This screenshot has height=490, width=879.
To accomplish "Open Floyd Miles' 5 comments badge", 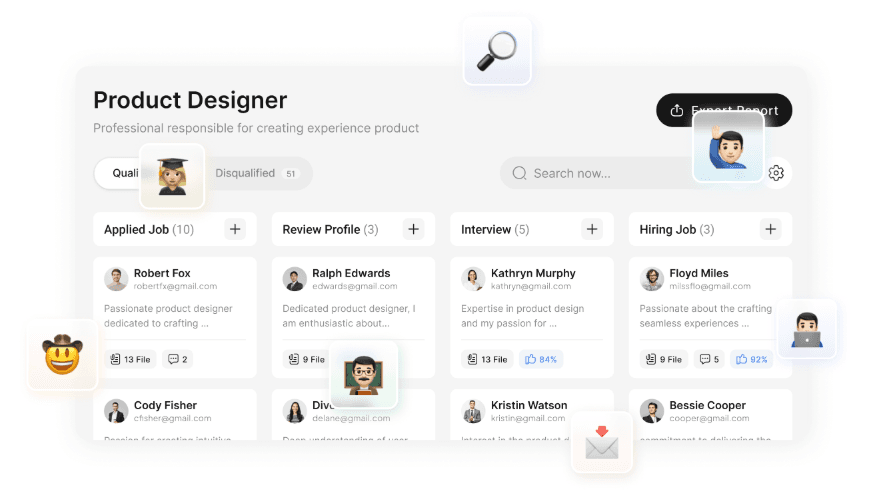I will pos(709,359).
